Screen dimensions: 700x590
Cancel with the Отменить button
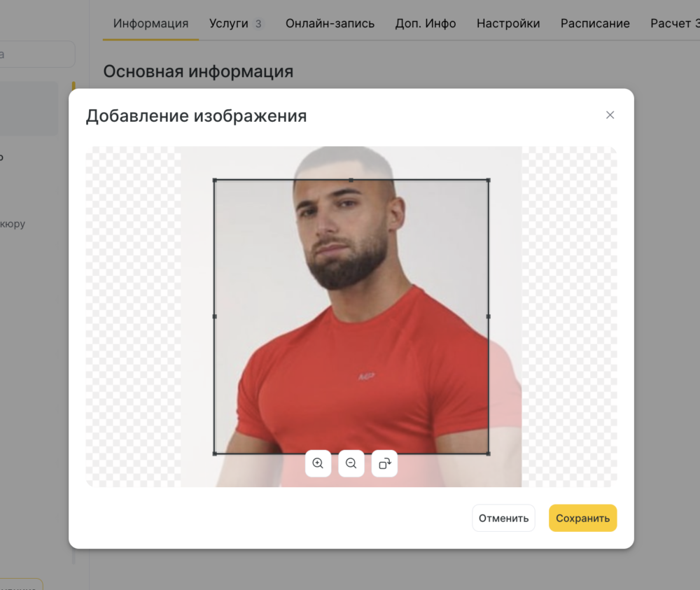point(503,518)
